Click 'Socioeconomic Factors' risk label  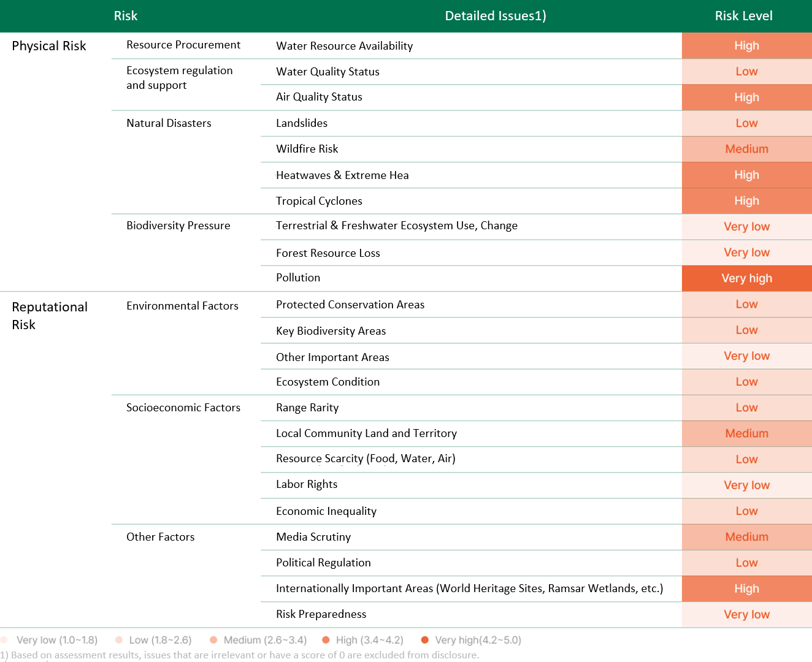pos(183,408)
